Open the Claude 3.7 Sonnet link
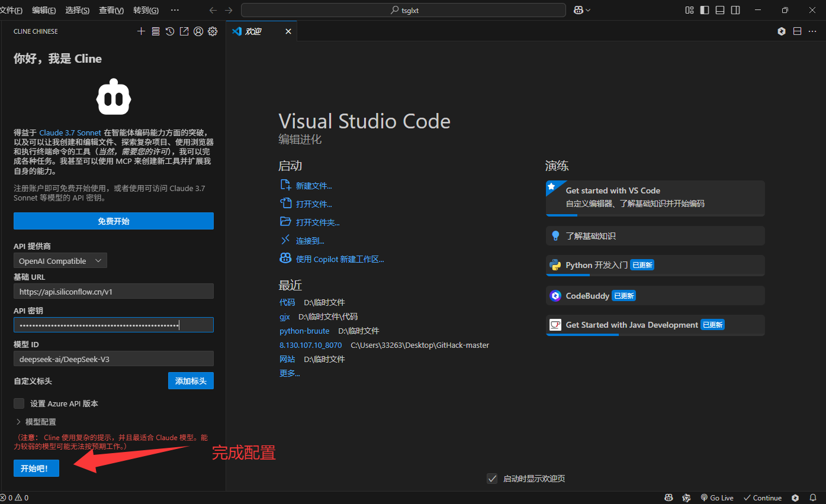This screenshot has width=826, height=504. [70, 133]
